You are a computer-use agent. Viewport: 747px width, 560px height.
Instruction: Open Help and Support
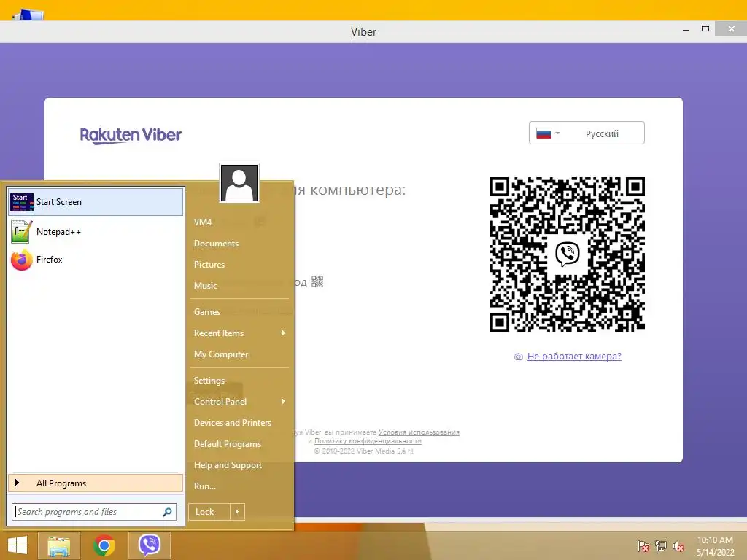pyautogui.click(x=228, y=465)
